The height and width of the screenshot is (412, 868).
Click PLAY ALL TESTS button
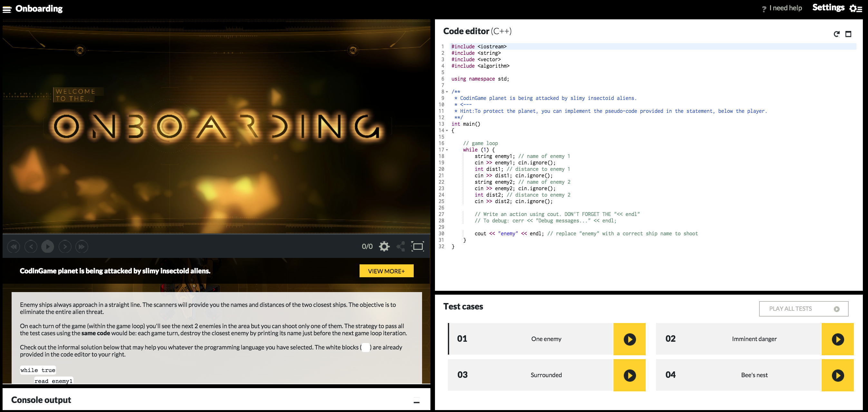pos(803,309)
